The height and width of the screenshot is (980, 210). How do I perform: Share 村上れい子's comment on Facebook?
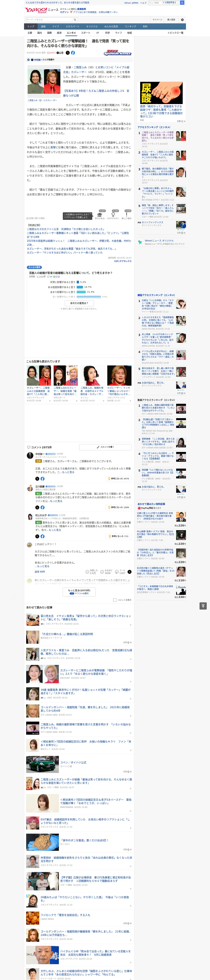coord(42,536)
